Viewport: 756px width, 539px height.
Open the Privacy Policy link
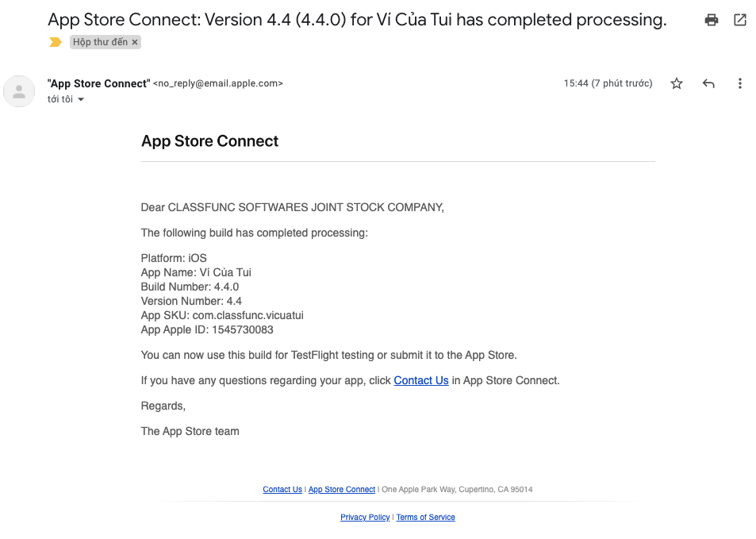click(x=364, y=517)
